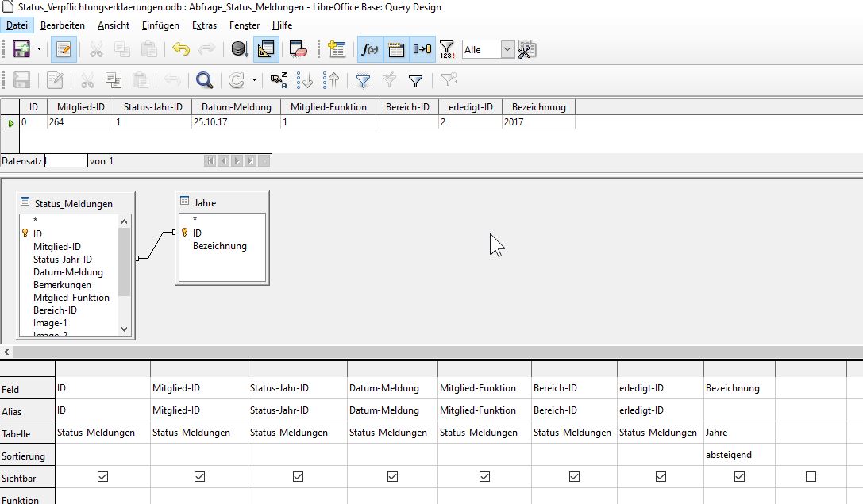The width and height of the screenshot is (863, 504).
Task: Open the Fenster menu
Action: click(x=245, y=25)
